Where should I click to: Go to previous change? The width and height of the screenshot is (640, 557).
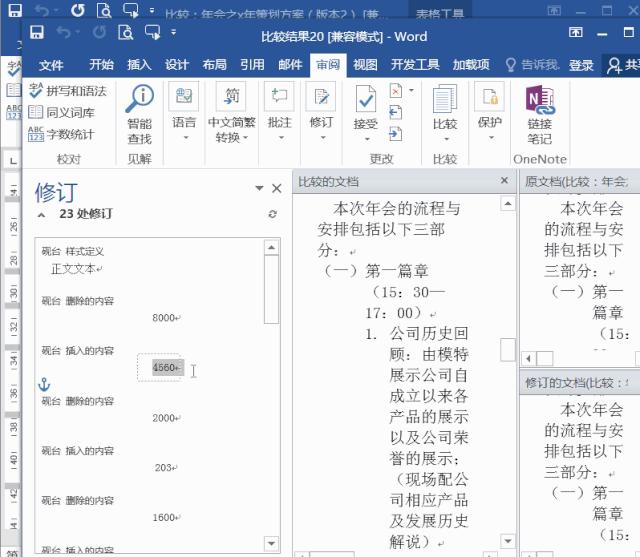coord(396,113)
